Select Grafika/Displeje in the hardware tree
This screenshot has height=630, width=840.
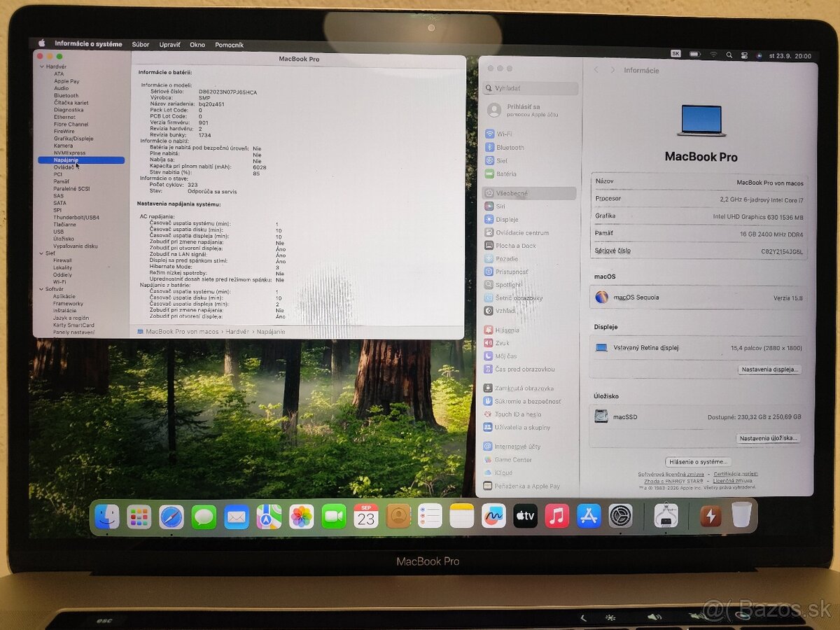click(x=73, y=139)
